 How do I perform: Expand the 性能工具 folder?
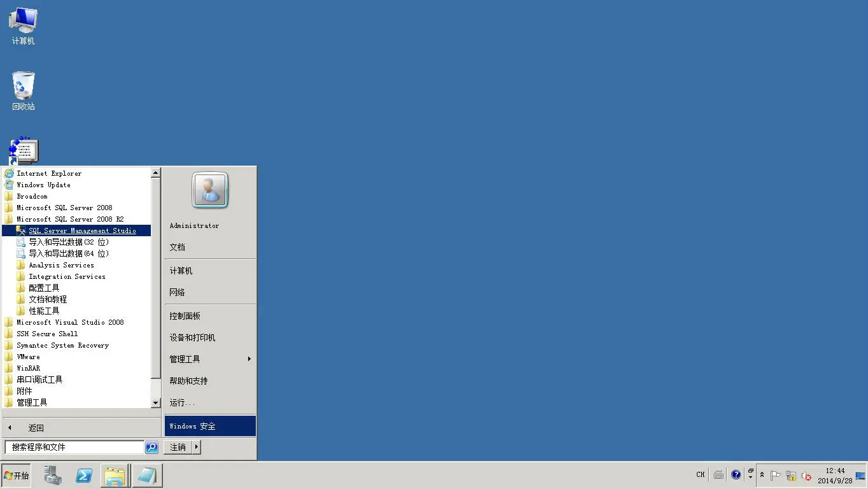tap(76, 311)
